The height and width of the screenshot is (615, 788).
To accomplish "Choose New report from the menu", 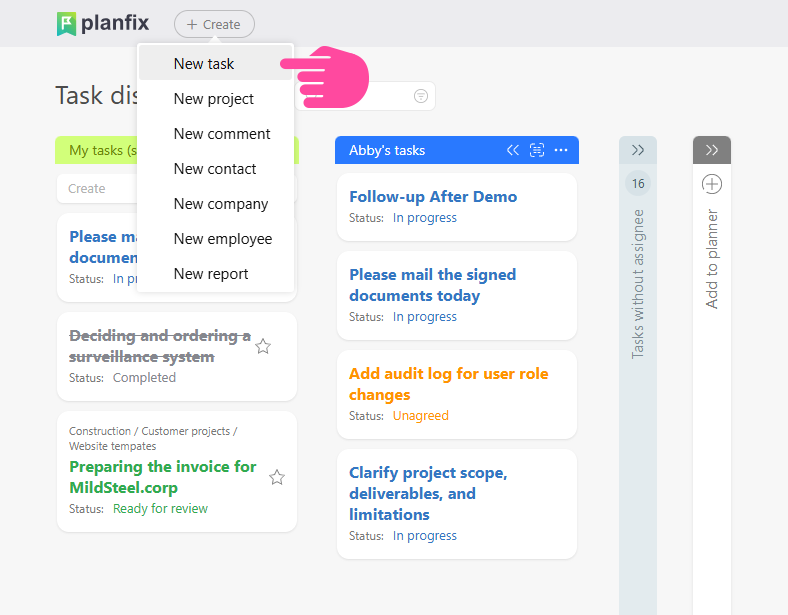I will (211, 274).
